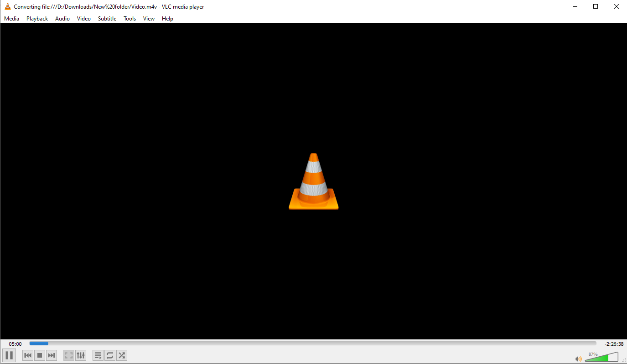Go to previous media in playlist
The height and width of the screenshot is (364, 627).
click(28, 355)
